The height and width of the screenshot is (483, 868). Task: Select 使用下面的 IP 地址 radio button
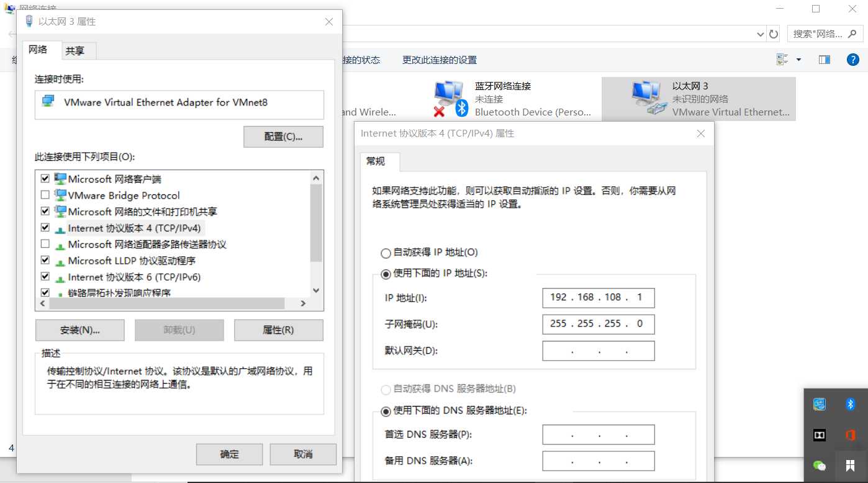(x=386, y=273)
